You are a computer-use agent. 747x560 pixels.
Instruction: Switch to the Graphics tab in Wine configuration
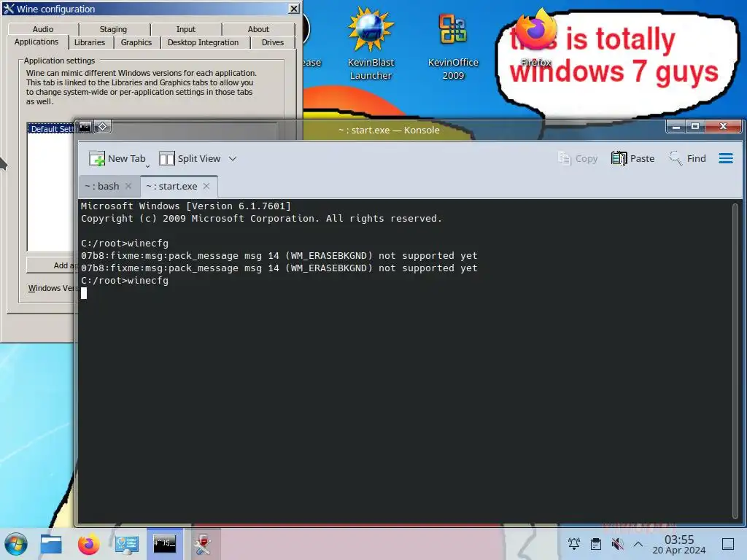(136, 42)
